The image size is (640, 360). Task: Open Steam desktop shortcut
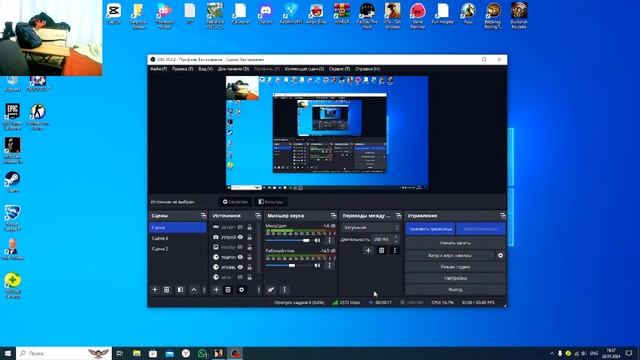click(x=12, y=182)
